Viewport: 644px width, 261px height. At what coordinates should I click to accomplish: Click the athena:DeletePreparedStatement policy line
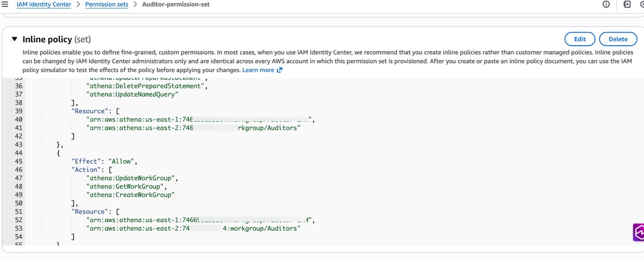click(146, 86)
